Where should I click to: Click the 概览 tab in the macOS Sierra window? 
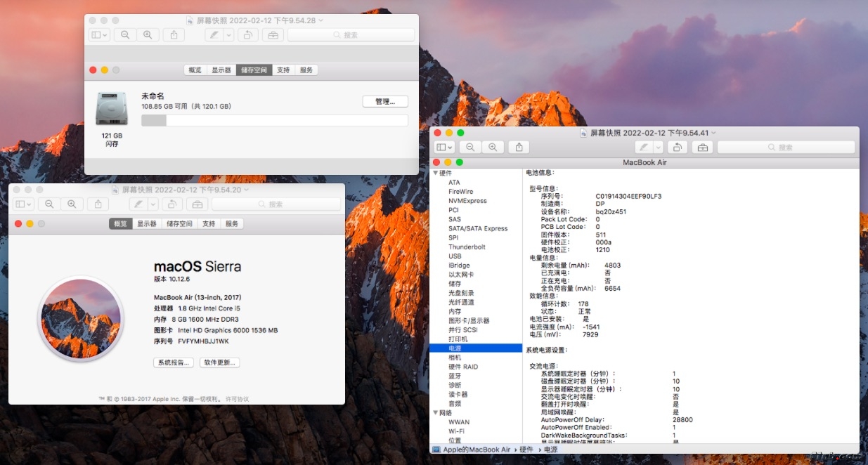click(120, 223)
